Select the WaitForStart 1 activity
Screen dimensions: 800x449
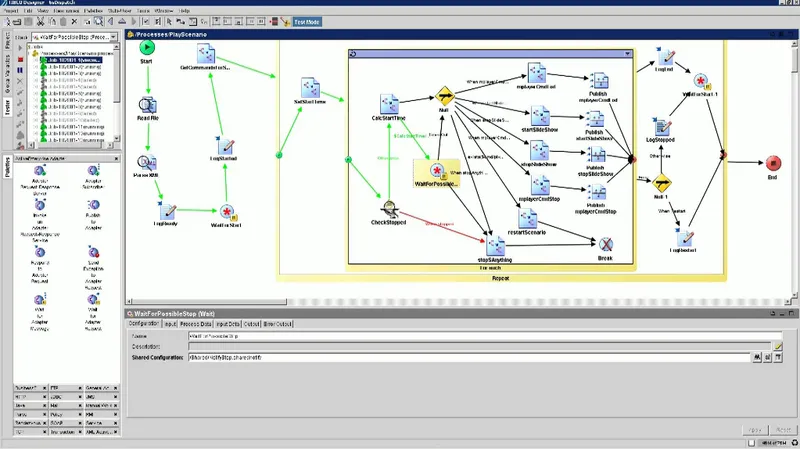coord(702,82)
